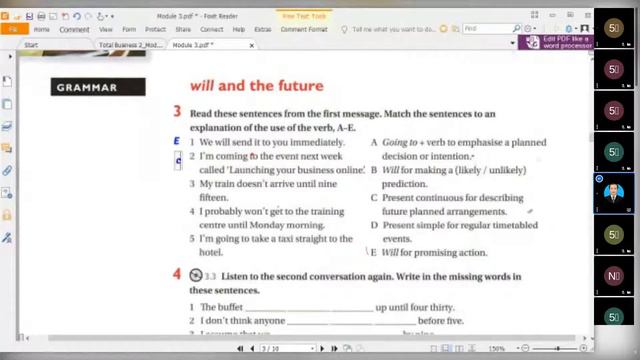Enable continuous facing view mode
Viewport: 640px width, 360px height.
click(x=472, y=348)
